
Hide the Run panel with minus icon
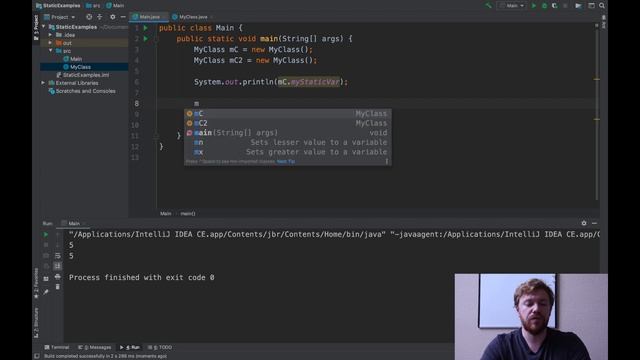point(594,223)
